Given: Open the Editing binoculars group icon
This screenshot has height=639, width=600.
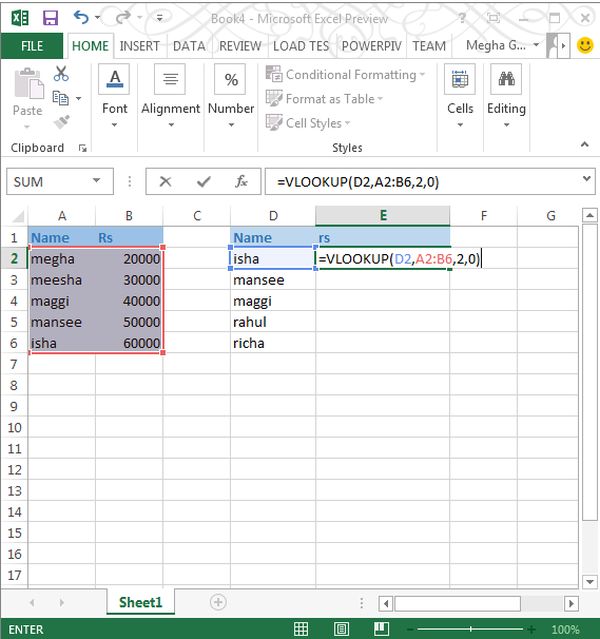Looking at the screenshot, I should [x=506, y=79].
